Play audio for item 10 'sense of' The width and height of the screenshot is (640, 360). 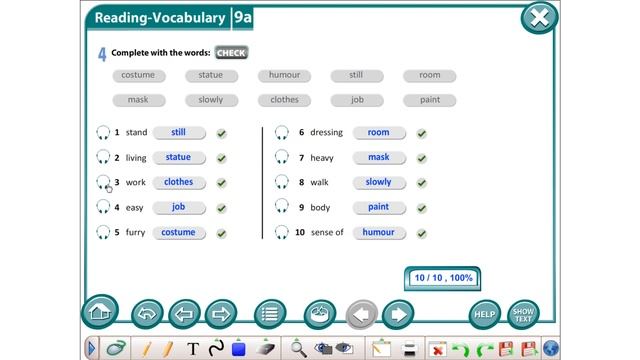[x=282, y=232]
